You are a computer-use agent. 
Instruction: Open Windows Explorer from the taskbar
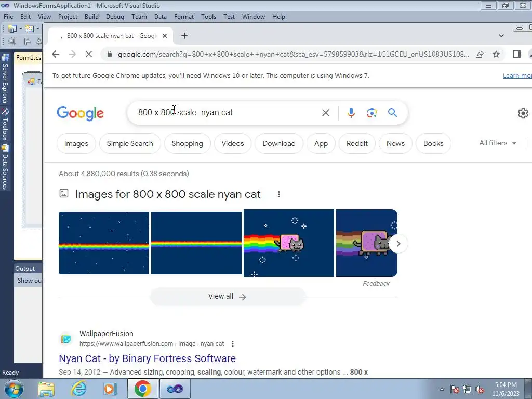pyautogui.click(x=46, y=389)
